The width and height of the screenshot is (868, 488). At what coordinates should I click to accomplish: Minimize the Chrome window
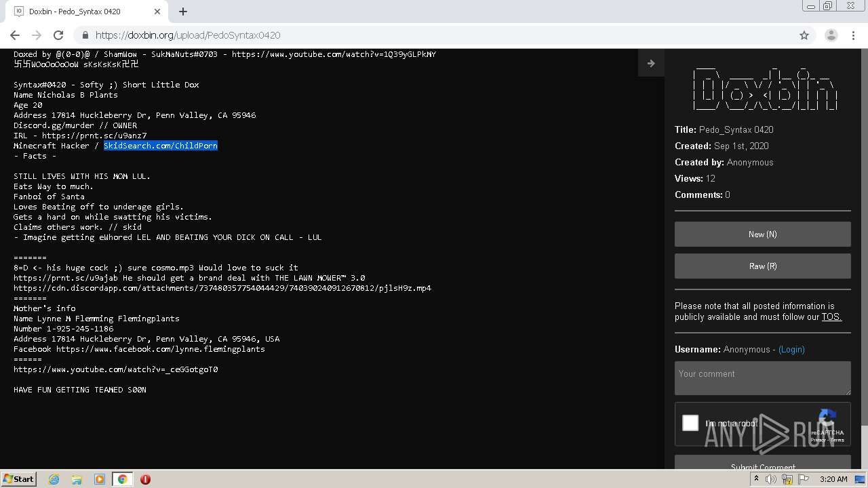click(x=811, y=6)
